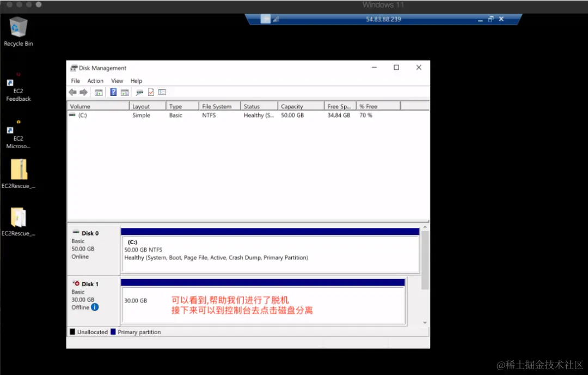
Task: Click the blue Primary partition legend swatch
Action: [113, 332]
